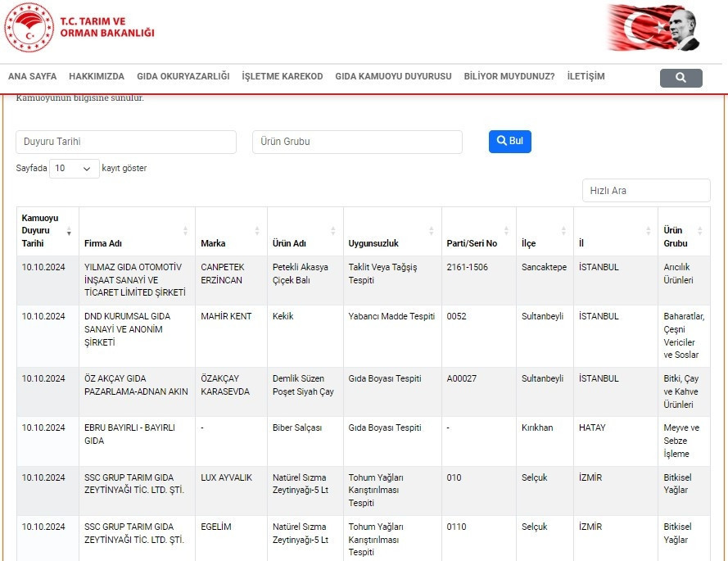
Task: Select the Arıcılık Ürünleri group cell
Action: [684, 280]
